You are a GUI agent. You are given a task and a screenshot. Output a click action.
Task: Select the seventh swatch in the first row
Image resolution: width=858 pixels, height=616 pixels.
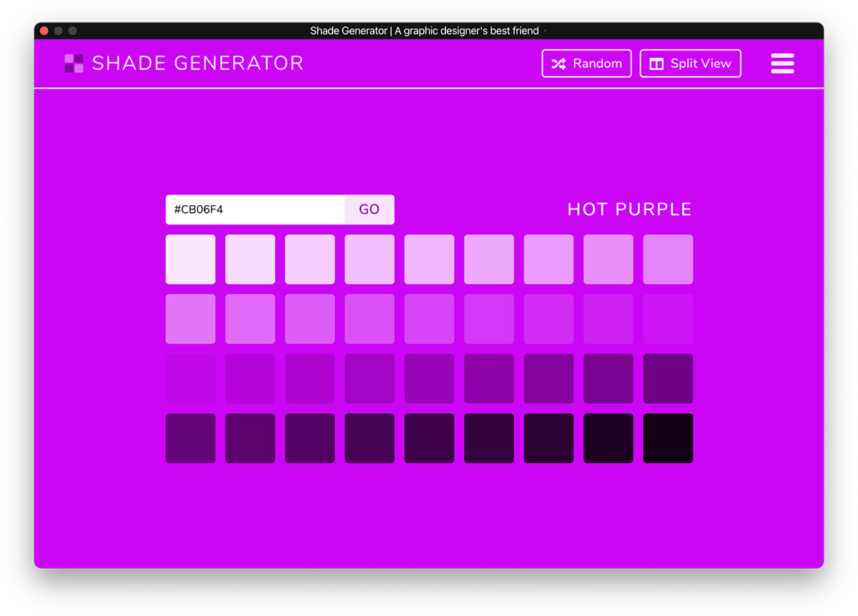pos(548,259)
